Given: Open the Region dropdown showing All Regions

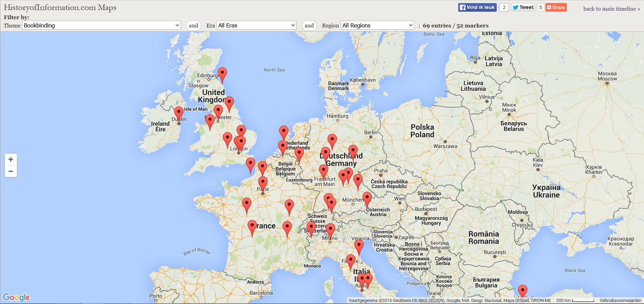Looking at the screenshot, I should [x=377, y=25].
